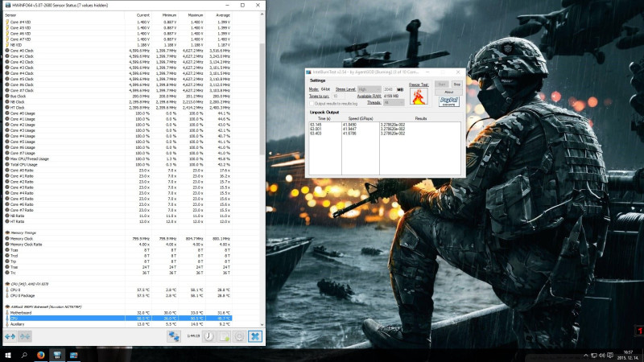Select the Max CPU/Thread Usage row
Image resolution: width=644 pixels, height=362 pixels.
[118, 158]
